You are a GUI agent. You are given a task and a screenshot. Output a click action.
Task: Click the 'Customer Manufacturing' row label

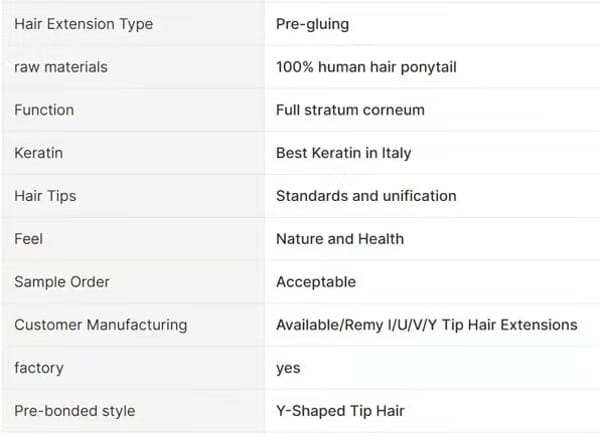pyautogui.click(x=100, y=325)
